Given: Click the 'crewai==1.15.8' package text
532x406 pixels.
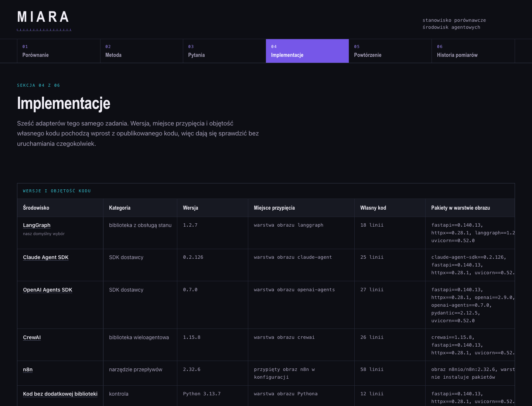Looking at the screenshot, I should click(x=451, y=337).
